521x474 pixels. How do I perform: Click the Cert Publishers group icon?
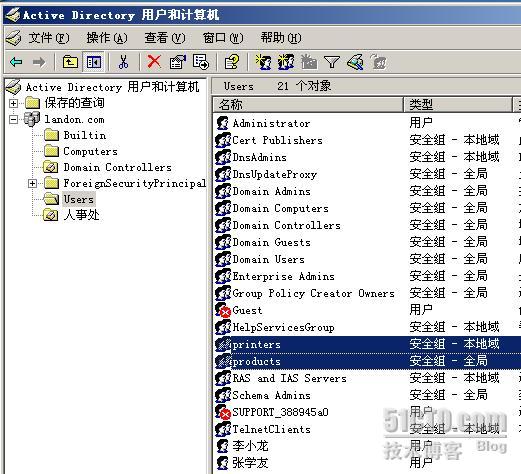tap(223, 140)
